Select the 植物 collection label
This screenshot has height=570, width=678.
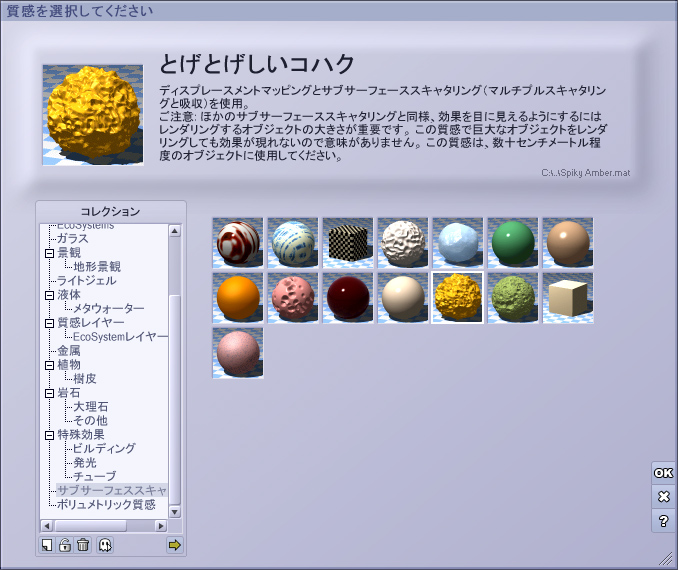69,365
